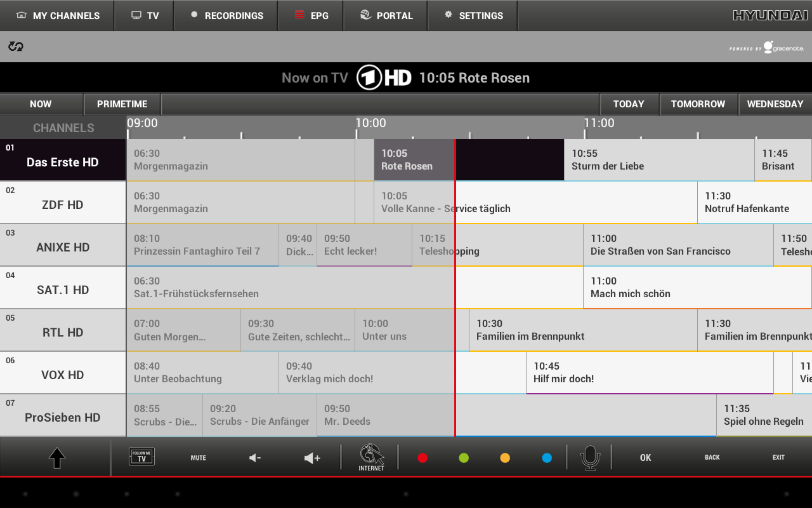Screen dimensions: 812x508
Task: Open the Settings tab
Action: coord(473,15)
